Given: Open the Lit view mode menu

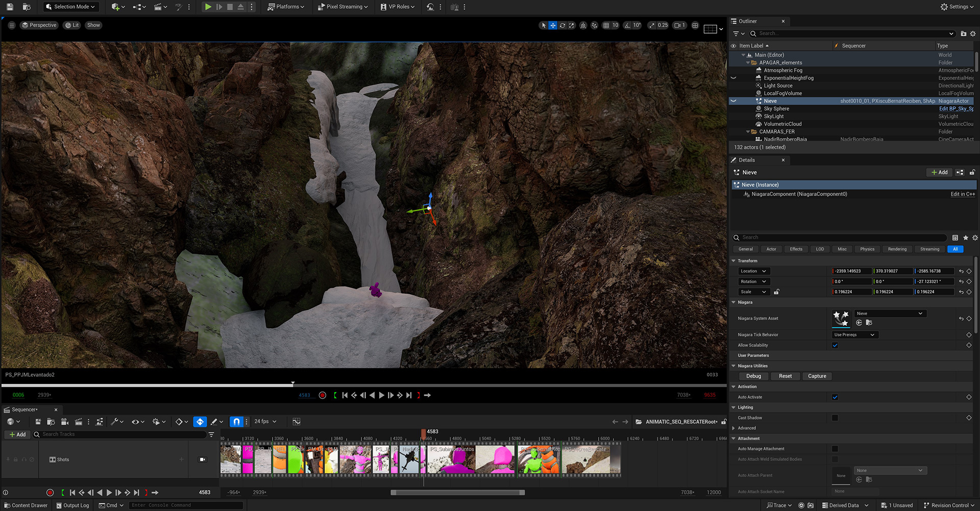Looking at the screenshot, I should [x=72, y=25].
